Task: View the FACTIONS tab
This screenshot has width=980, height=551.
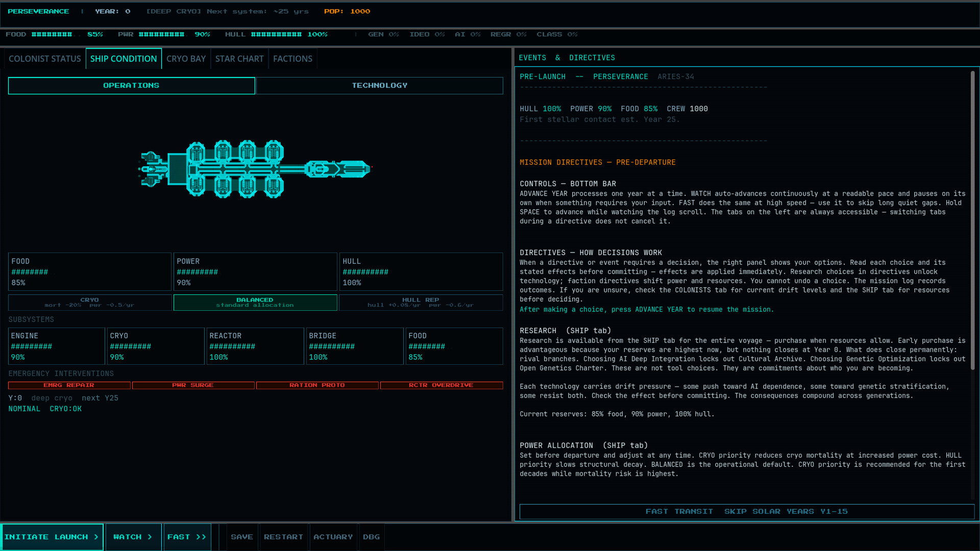Action: [292, 58]
